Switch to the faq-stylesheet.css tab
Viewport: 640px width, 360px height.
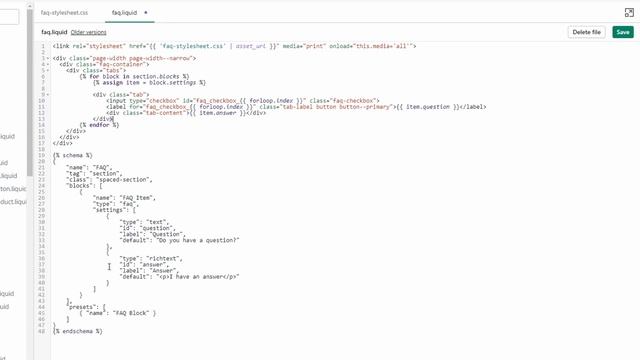pyautogui.click(x=64, y=13)
